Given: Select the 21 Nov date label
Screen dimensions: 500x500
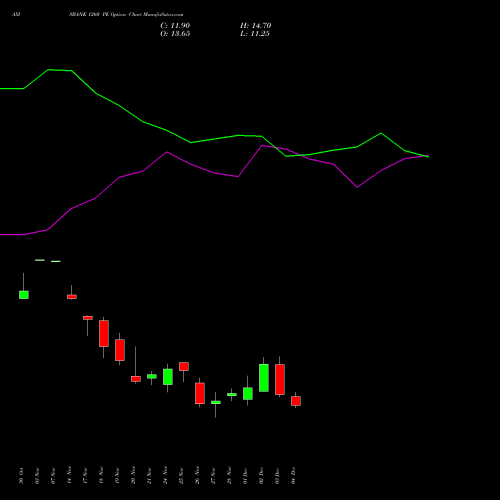Looking at the screenshot, I should tap(149, 476).
